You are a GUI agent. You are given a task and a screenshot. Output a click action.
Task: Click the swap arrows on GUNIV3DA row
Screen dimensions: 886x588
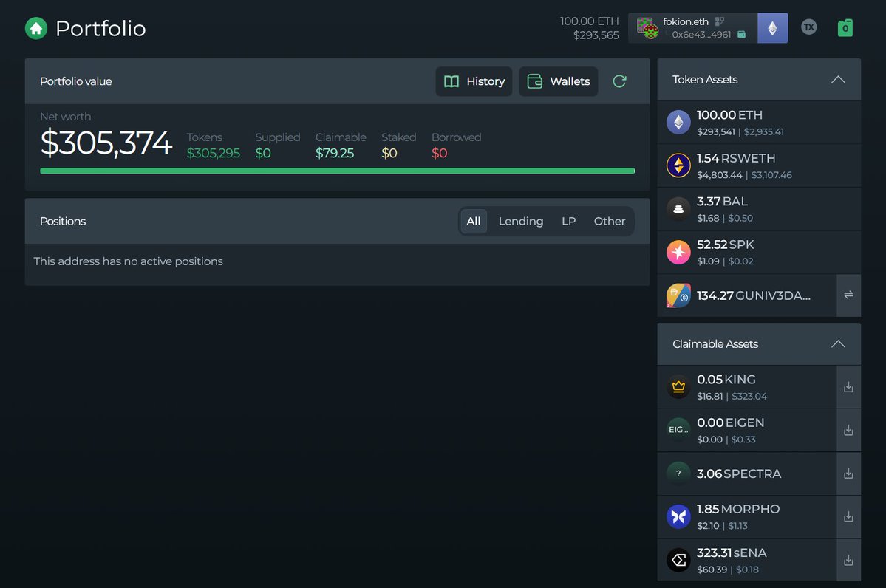[x=848, y=295]
